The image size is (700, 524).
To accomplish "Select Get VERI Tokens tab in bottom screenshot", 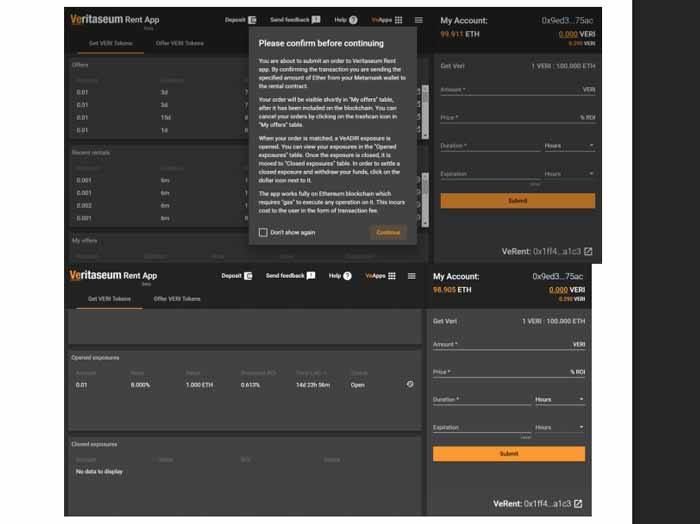I will [x=109, y=299].
